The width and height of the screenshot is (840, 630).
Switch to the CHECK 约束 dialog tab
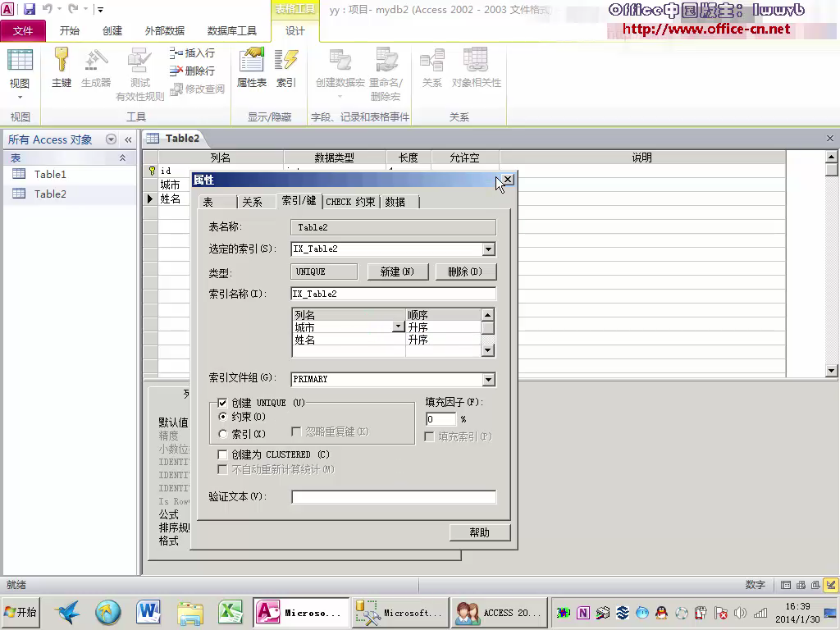point(350,202)
